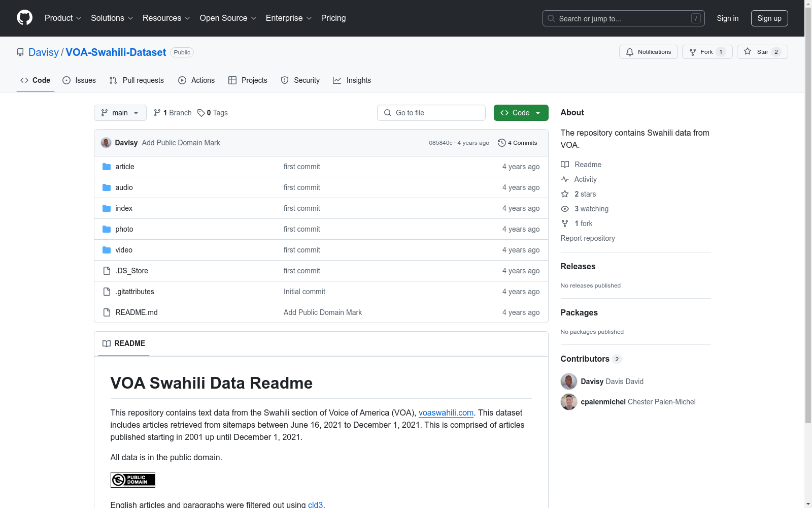Open the Initial commit message for .gitattributes
The height and width of the screenshot is (508, 812).
(x=304, y=292)
